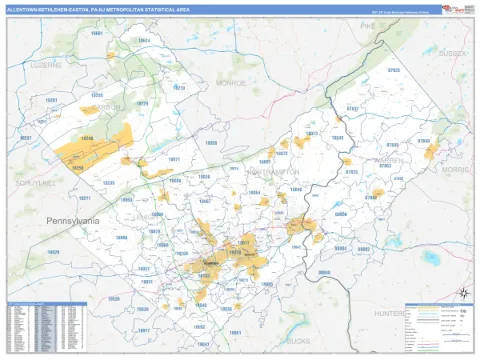Click ZIP code 18103 label
Image resolution: width=480 pixels, height=360 pixels.
click(x=204, y=276)
